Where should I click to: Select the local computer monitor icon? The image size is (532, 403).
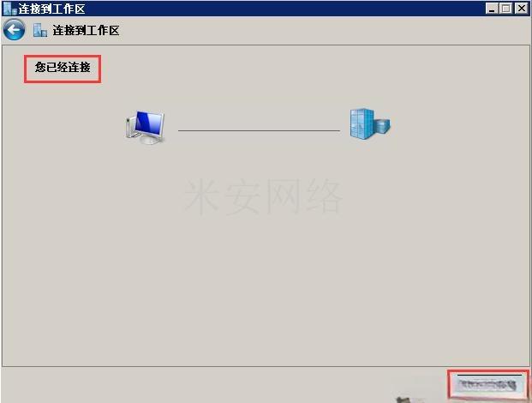click(146, 127)
